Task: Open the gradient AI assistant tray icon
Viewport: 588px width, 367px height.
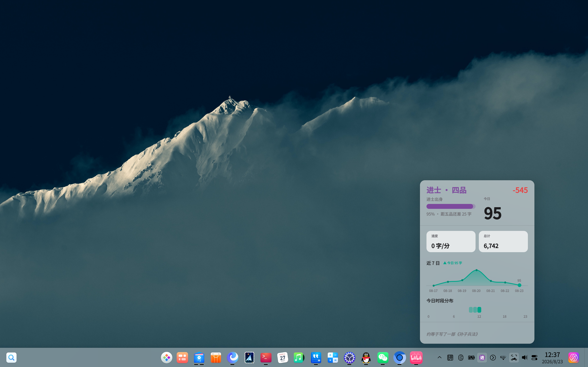Action: coord(574,358)
